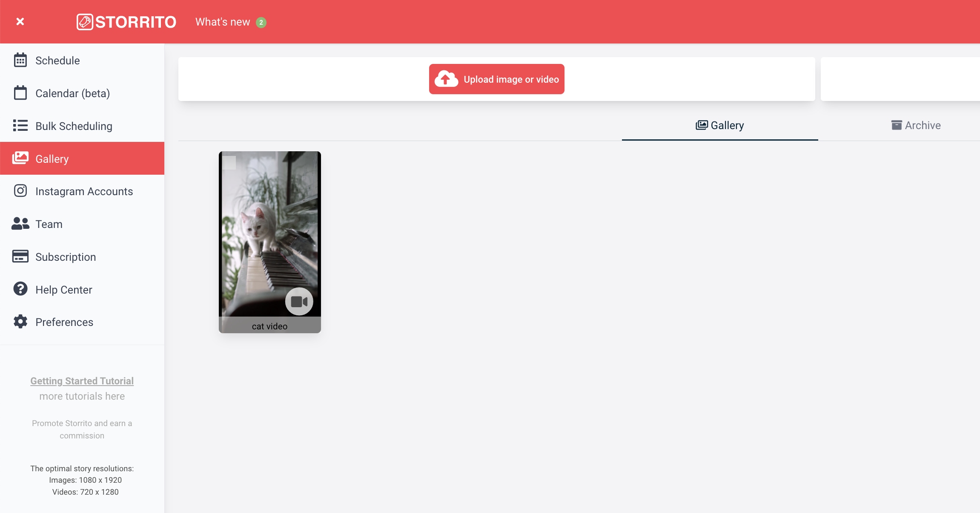Click the Team icon in sidebar
This screenshot has width=980, height=513.
pos(20,224)
